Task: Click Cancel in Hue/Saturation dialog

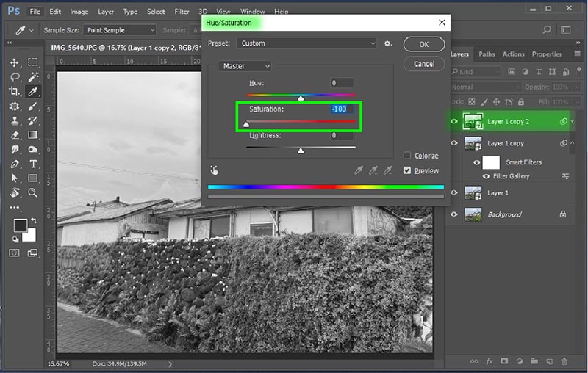Action: (x=424, y=64)
